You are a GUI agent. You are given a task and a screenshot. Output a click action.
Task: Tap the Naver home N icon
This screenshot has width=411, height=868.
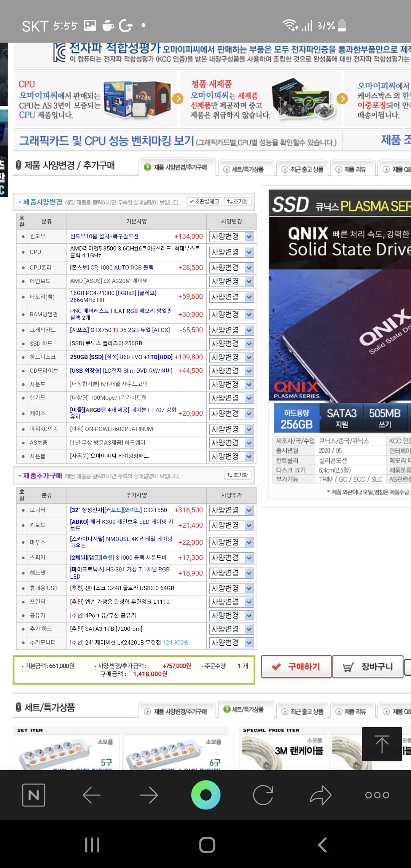coord(34,795)
